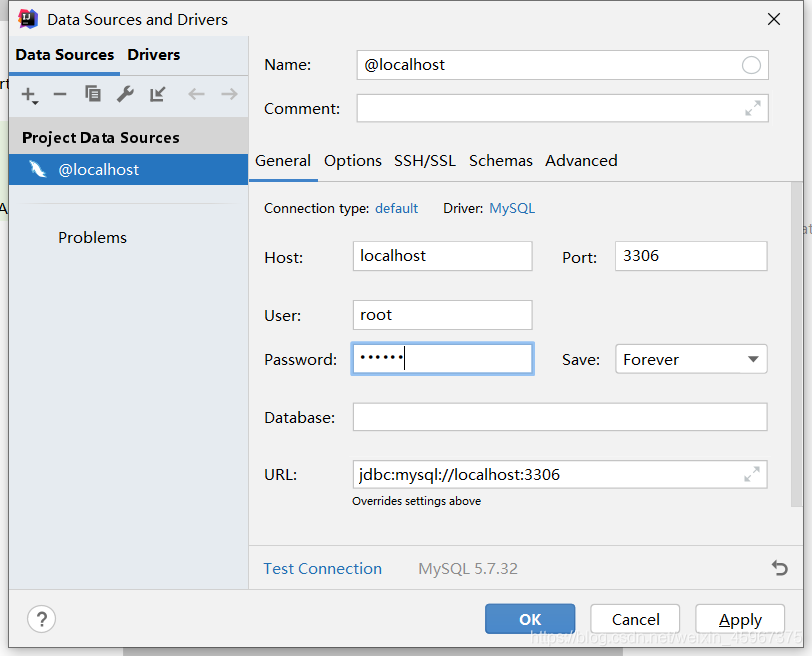
Task: Expand the URL field editor
Action: (751, 474)
